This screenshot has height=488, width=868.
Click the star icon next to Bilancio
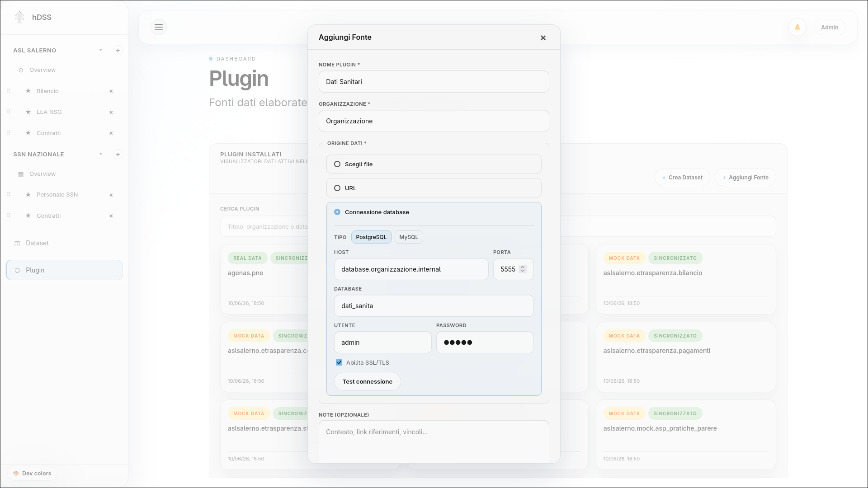tap(28, 91)
